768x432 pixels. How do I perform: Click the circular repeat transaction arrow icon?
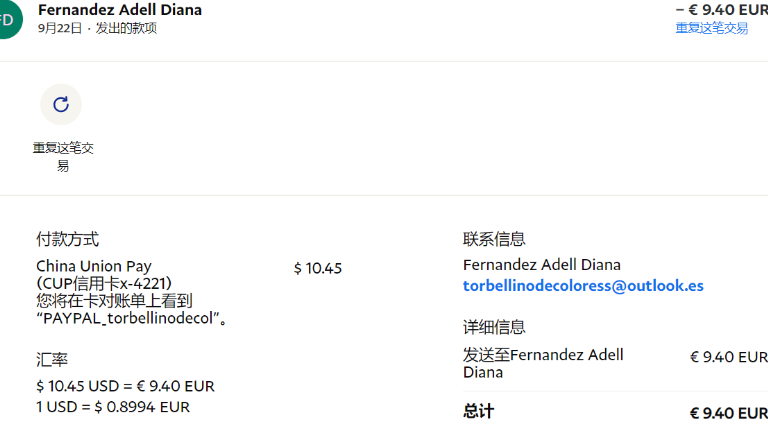(61, 104)
